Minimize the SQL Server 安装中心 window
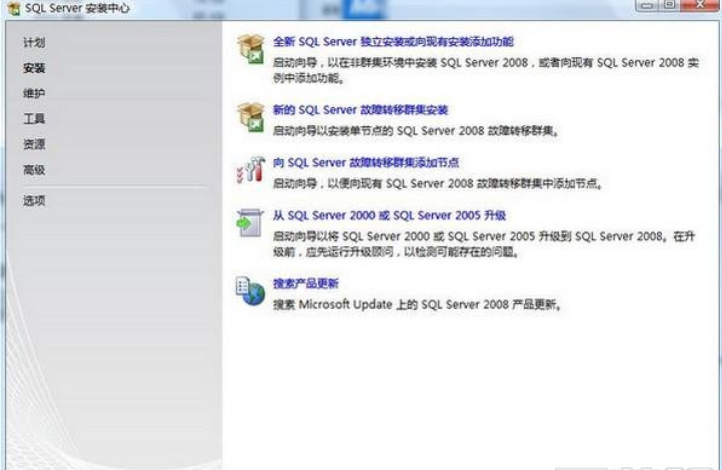Screen dimensions: 722x470 coord(646,5)
